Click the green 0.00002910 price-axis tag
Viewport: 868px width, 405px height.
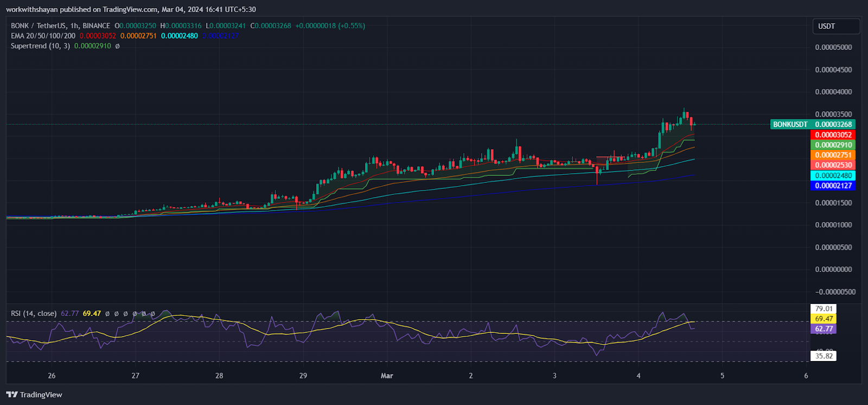pos(833,145)
